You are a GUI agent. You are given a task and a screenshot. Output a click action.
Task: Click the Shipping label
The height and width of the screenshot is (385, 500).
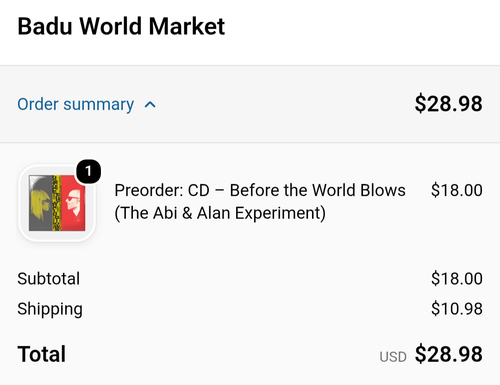click(50, 309)
